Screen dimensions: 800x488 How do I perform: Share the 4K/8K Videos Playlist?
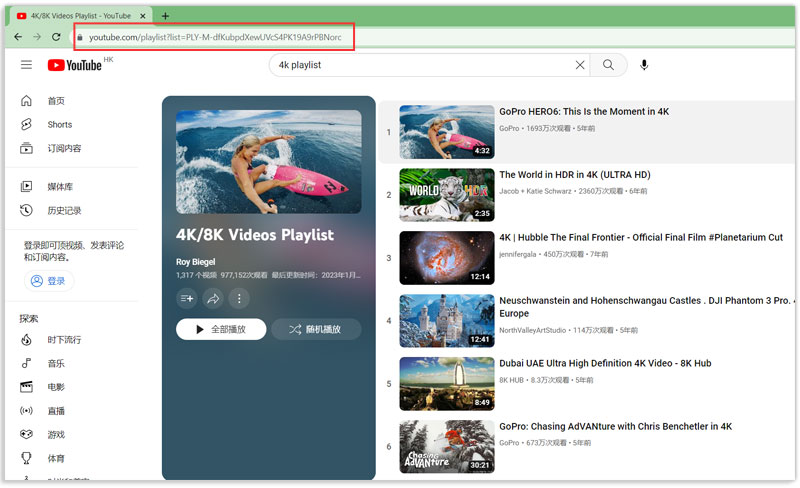[x=212, y=298]
